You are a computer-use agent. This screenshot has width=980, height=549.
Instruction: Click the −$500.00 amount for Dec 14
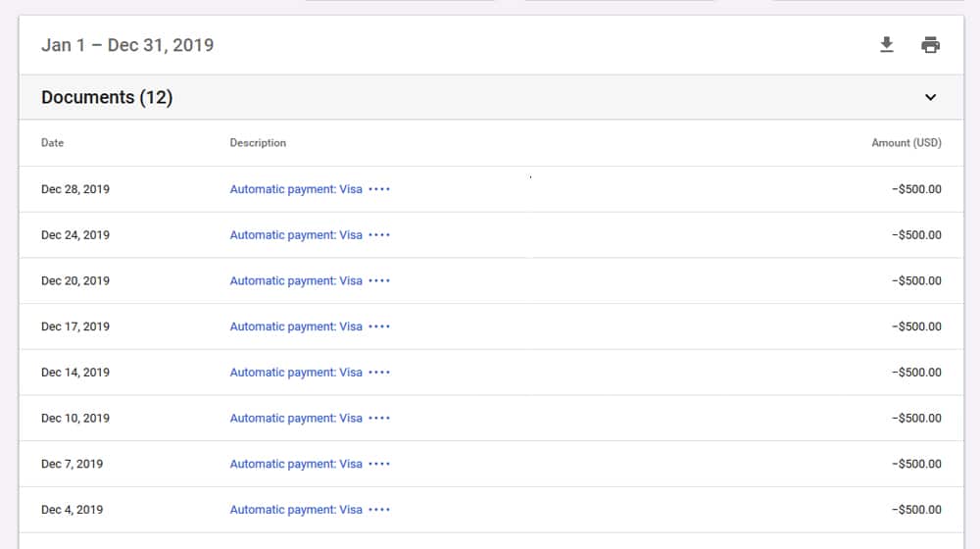(916, 372)
